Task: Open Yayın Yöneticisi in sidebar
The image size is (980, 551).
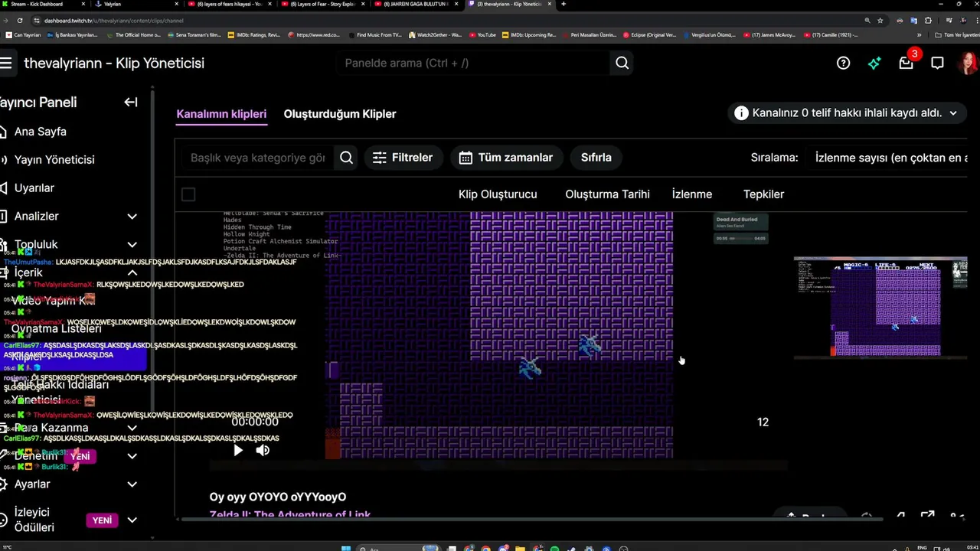Action: pos(54,160)
